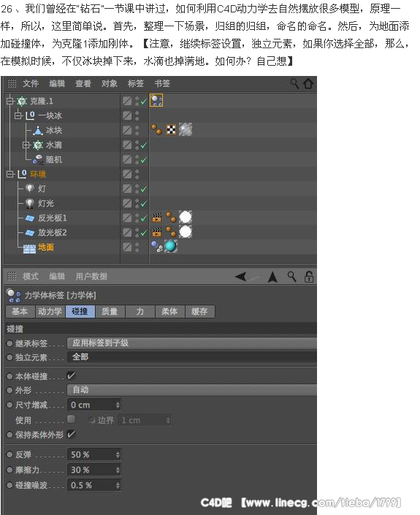The width and height of the screenshot is (420, 515).
Task: Click the phong tag on 放光板2
Action: 171,232
